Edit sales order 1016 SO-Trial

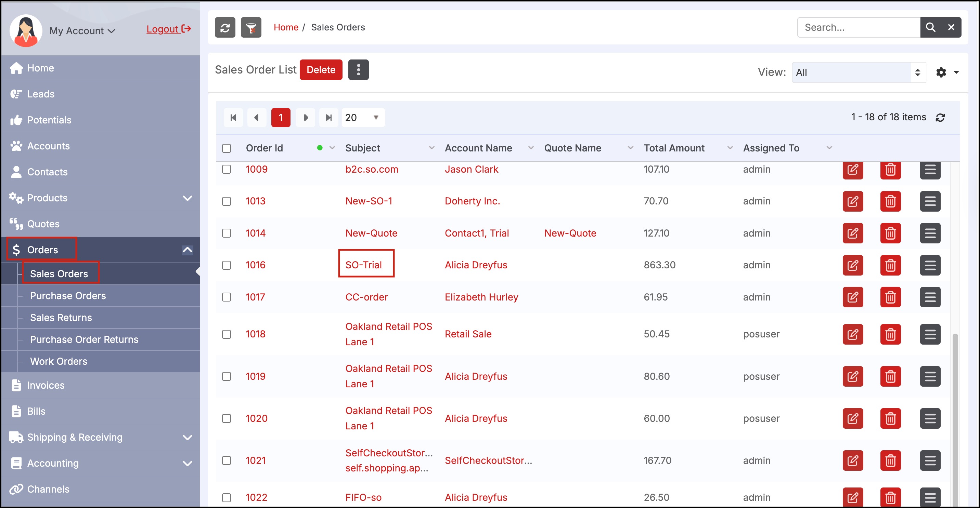coord(853,265)
